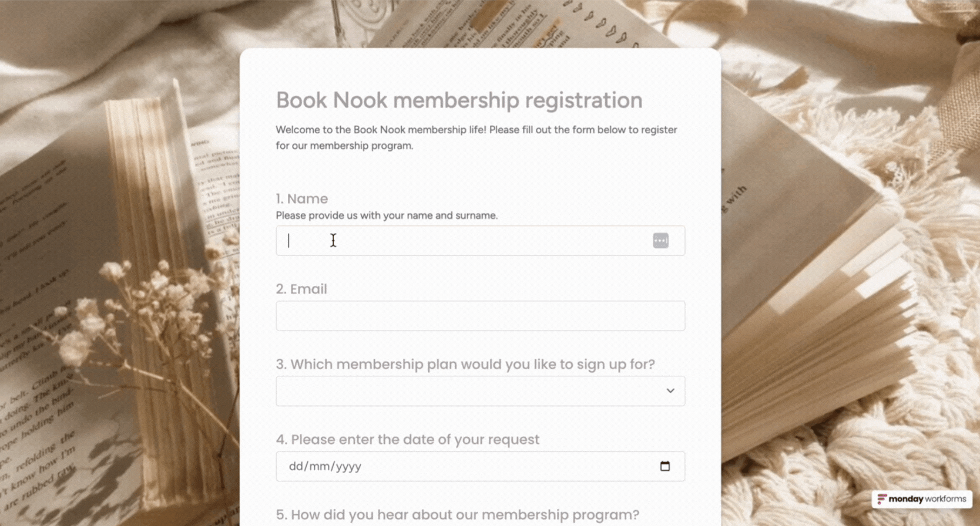This screenshot has width=980, height=526.
Task: Open the calendar picker icon
Action: (664, 466)
